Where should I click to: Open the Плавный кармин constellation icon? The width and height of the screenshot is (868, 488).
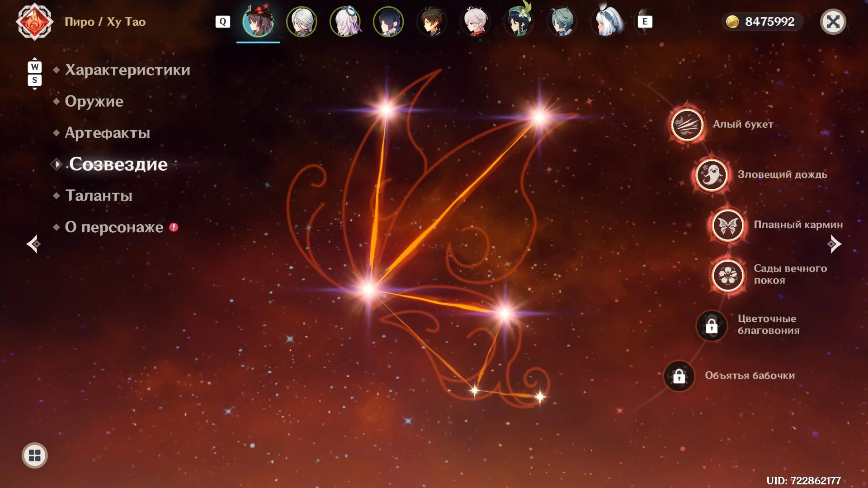tap(728, 225)
